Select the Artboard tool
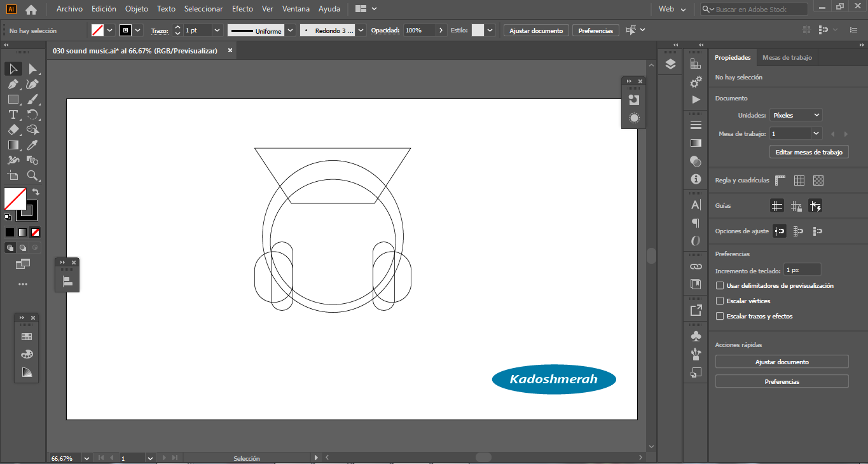Screen dimensions: 868x464 [13, 175]
